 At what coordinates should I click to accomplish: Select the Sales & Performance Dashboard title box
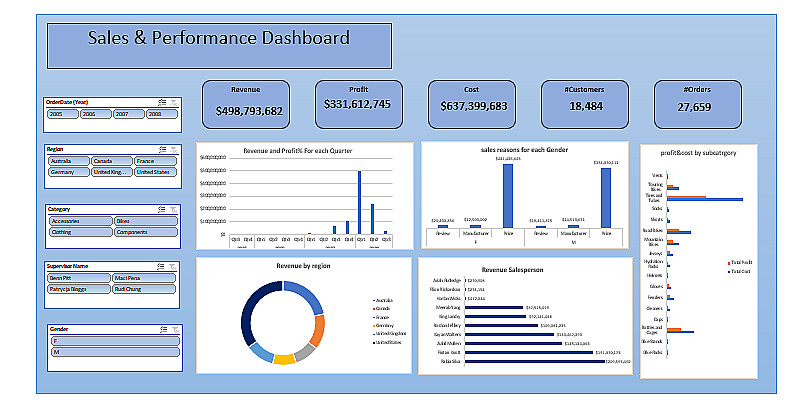tap(220, 46)
